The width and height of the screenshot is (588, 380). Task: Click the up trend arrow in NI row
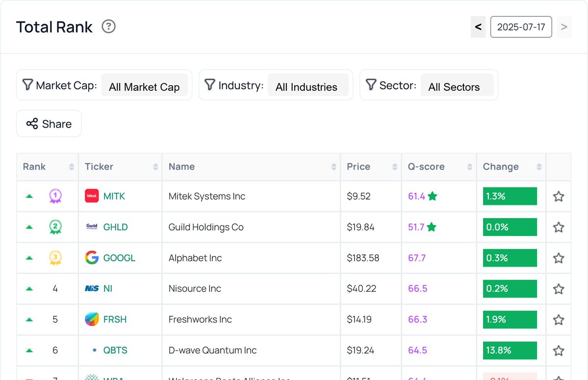coord(29,289)
